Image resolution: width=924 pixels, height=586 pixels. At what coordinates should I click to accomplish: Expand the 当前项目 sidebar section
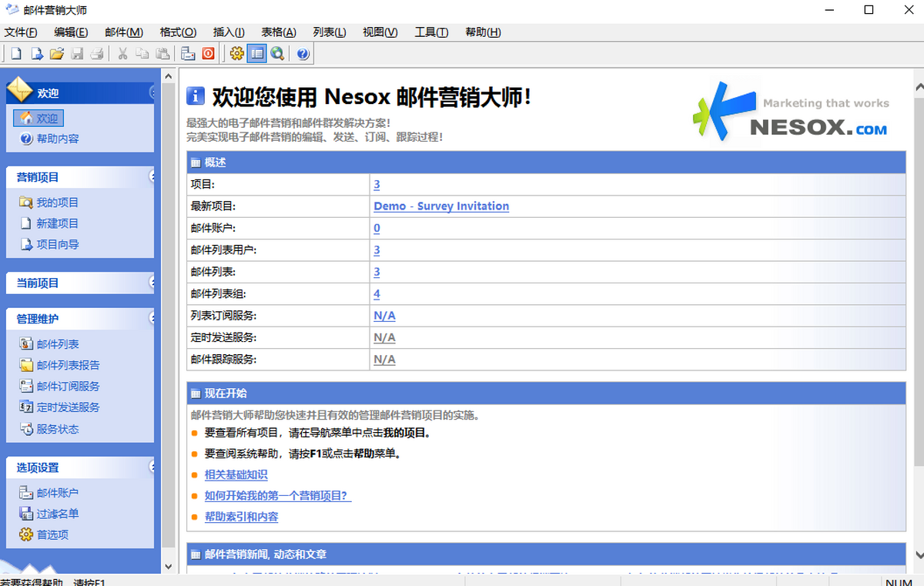(151, 283)
